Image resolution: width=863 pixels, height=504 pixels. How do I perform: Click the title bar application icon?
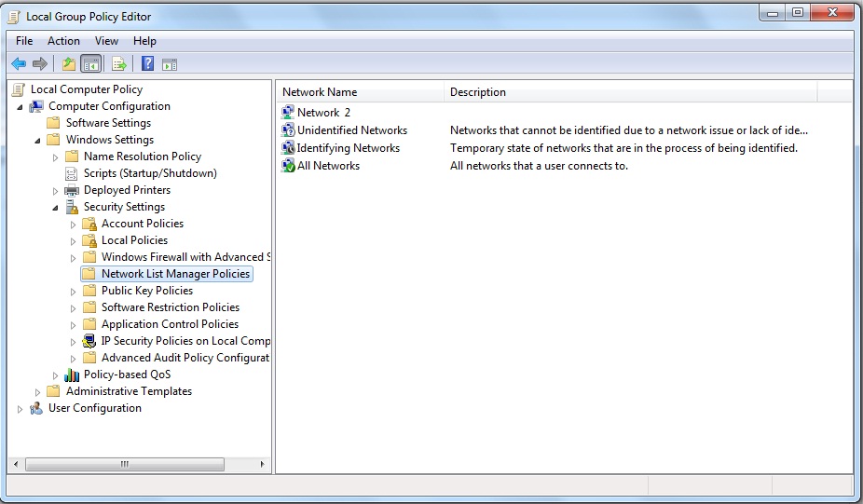tap(14, 17)
